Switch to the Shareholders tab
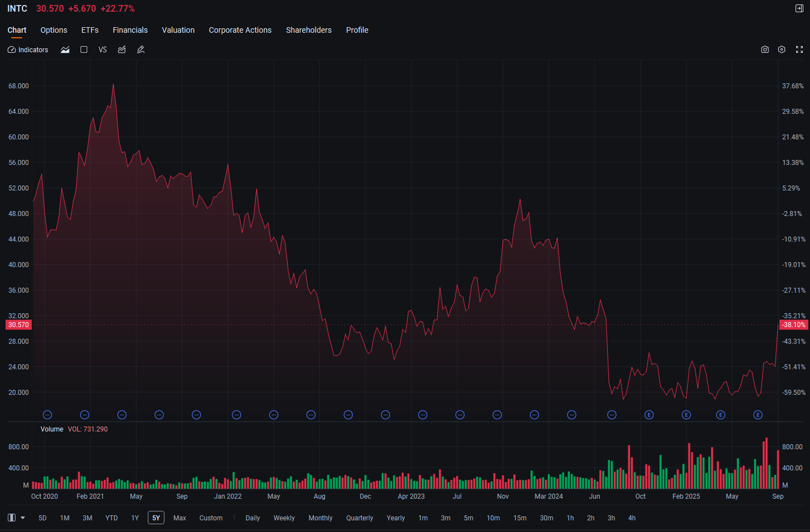This screenshot has height=532, width=810. pos(309,30)
